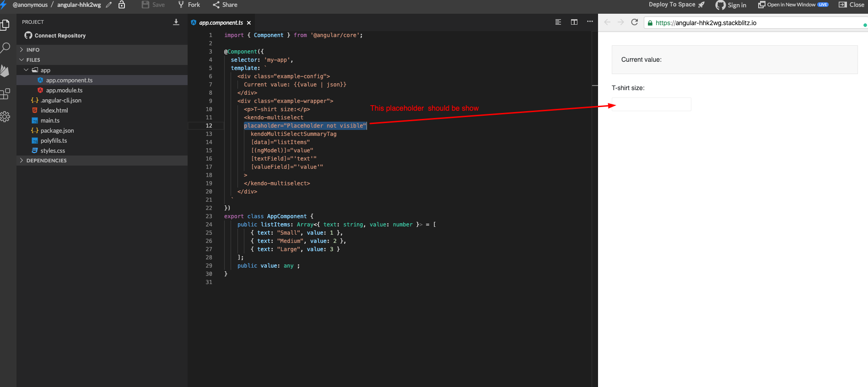
Task: Click the @anonymous owner name
Action: pos(30,5)
